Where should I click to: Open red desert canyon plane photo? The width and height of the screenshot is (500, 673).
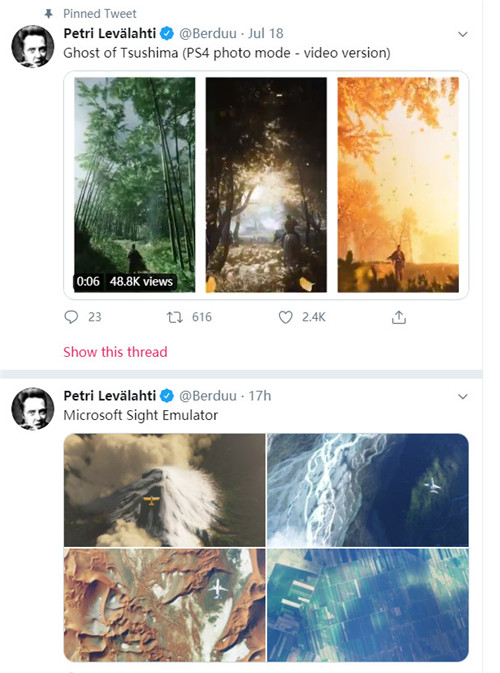tap(164, 605)
